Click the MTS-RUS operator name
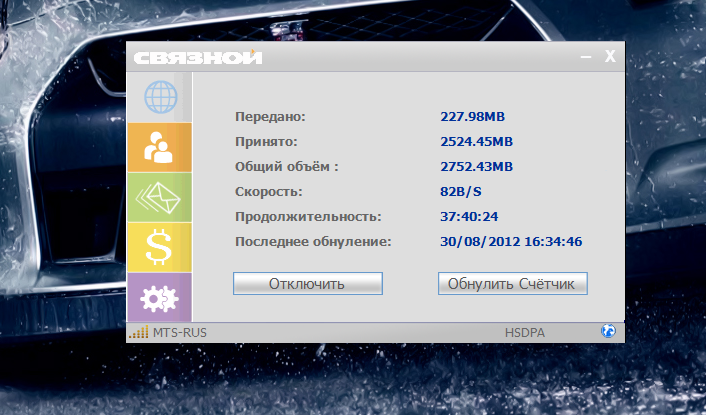This screenshot has width=706, height=415. point(180,333)
